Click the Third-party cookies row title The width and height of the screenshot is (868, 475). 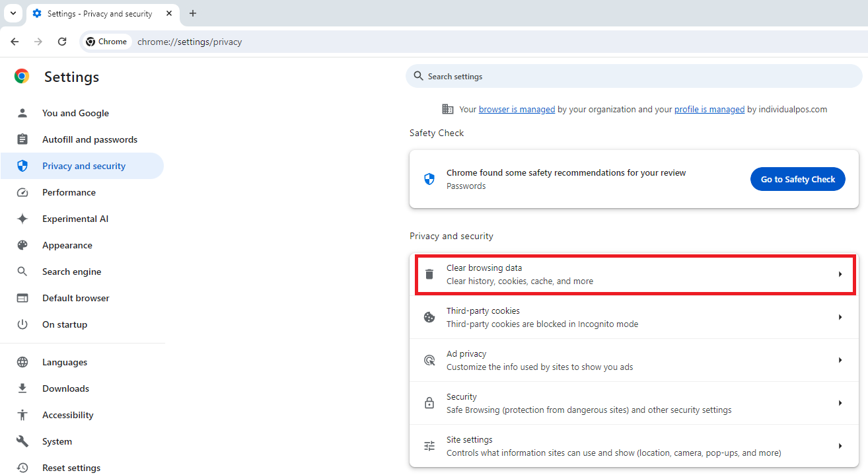[483, 311]
